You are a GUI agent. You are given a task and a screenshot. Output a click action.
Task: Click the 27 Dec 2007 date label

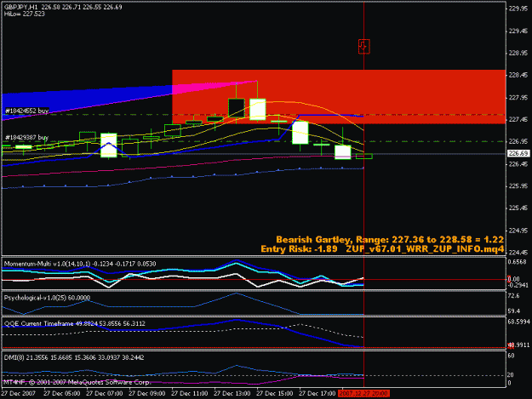tap(19, 394)
